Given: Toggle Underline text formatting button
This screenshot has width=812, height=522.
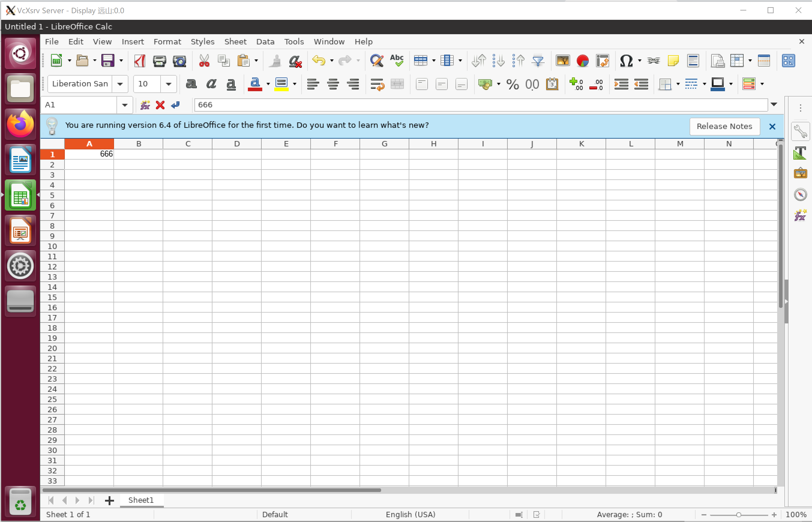Looking at the screenshot, I should (x=230, y=83).
